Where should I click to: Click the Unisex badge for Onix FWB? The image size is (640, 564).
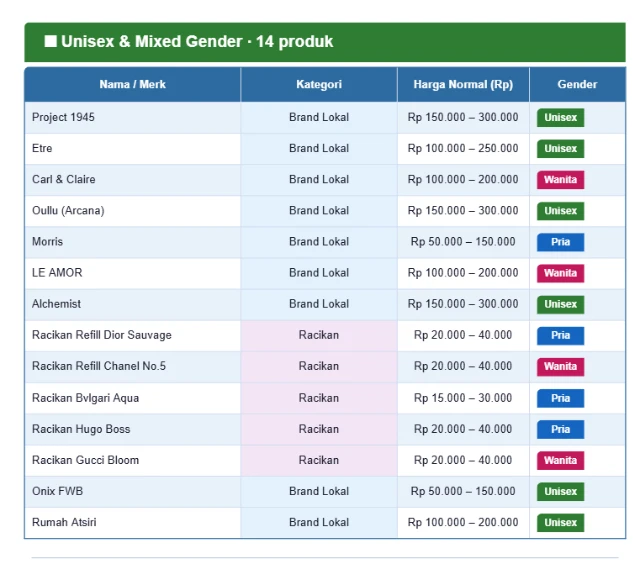[560, 491]
